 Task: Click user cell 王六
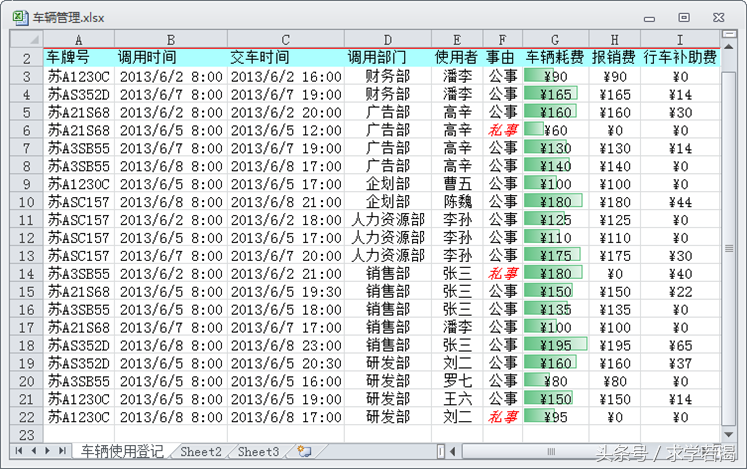(x=457, y=399)
